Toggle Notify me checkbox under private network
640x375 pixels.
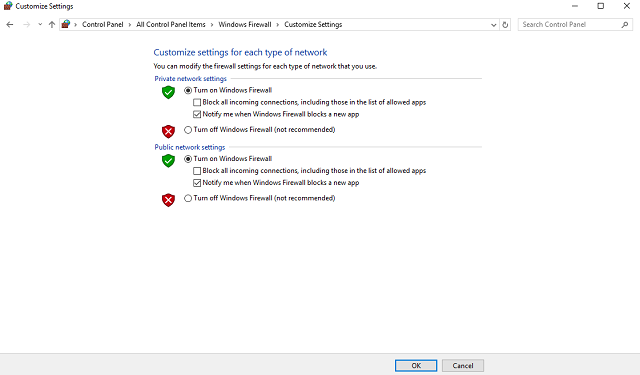click(197, 114)
